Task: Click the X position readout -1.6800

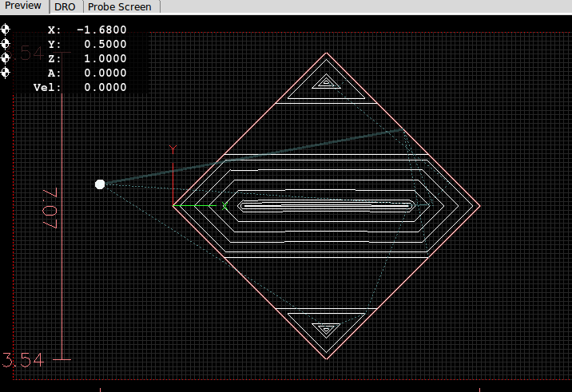Action: [x=101, y=30]
